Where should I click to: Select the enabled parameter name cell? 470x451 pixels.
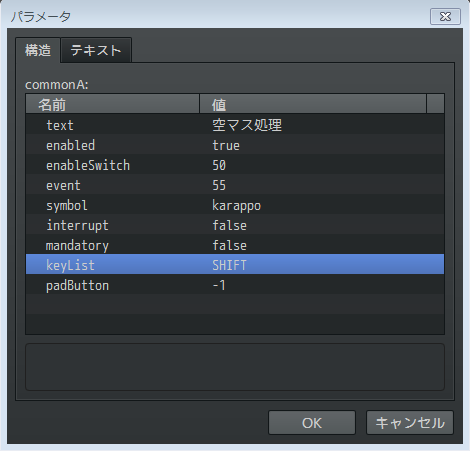(113, 145)
